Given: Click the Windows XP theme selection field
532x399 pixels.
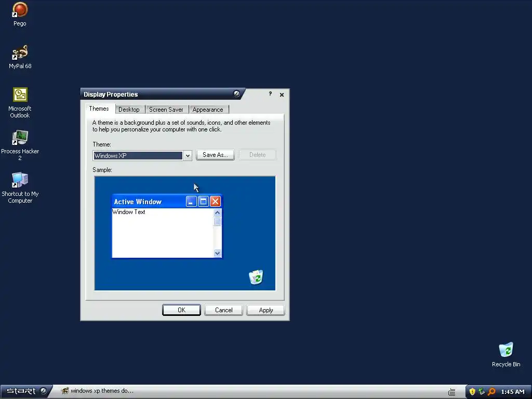Looking at the screenshot, I should (x=138, y=156).
